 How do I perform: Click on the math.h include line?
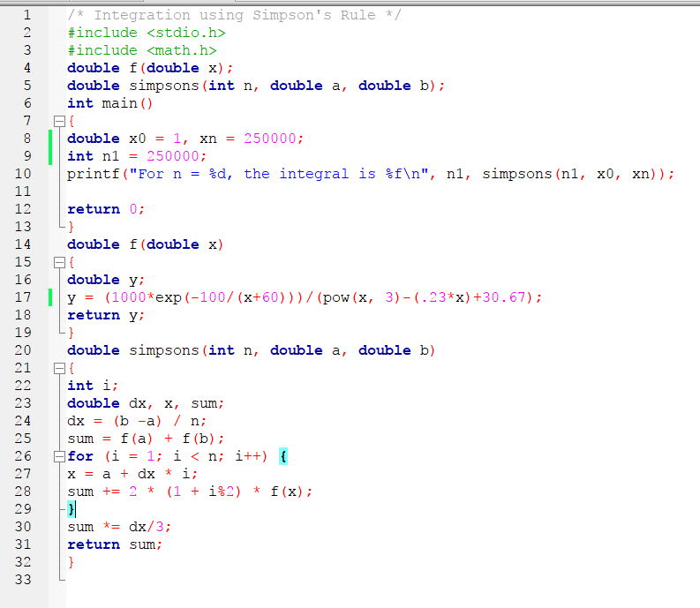[x=141, y=50]
